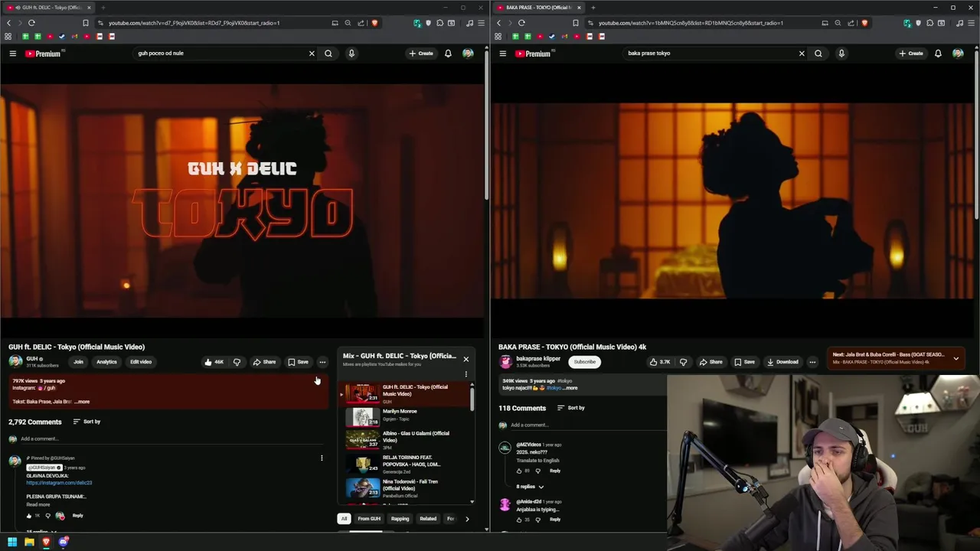
Task: Open Mix playlist three-dot options menu
Action: pos(465,374)
